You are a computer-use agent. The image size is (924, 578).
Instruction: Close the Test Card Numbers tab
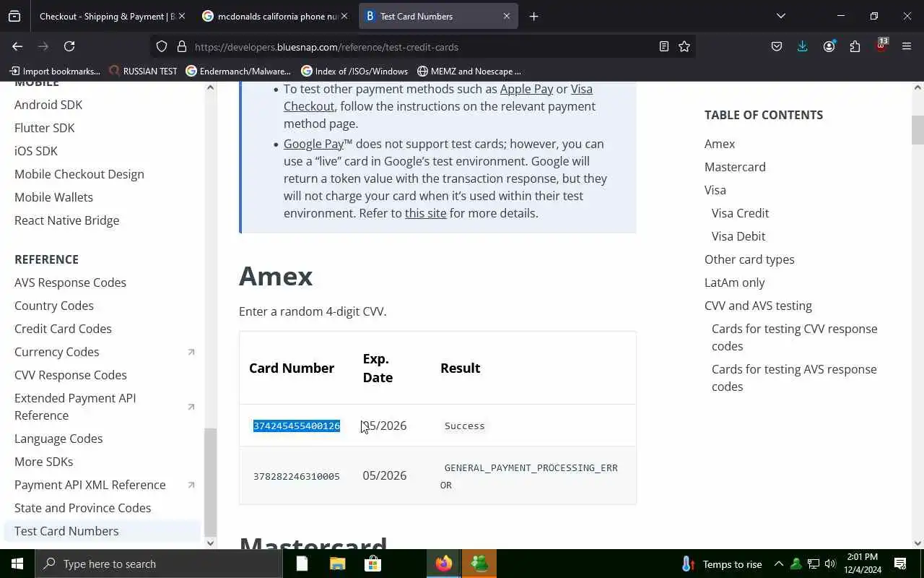506,16
